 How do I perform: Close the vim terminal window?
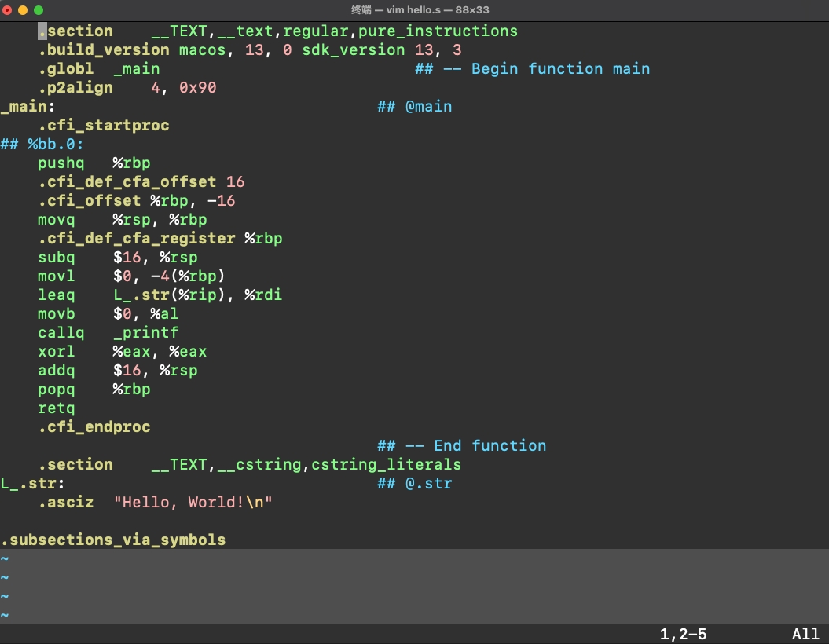click(7, 10)
